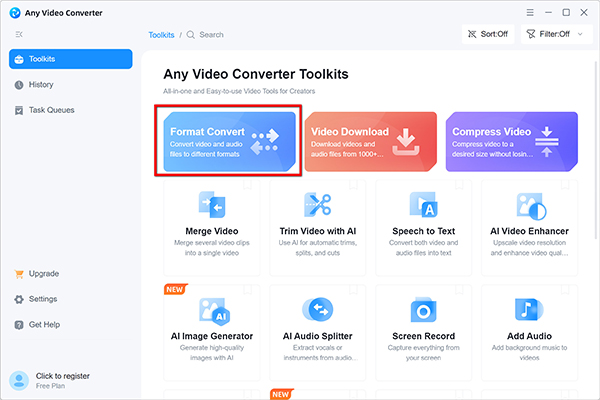600x400 pixels.
Task: Bookmark the AI Image Generator tool
Action: point(248,289)
